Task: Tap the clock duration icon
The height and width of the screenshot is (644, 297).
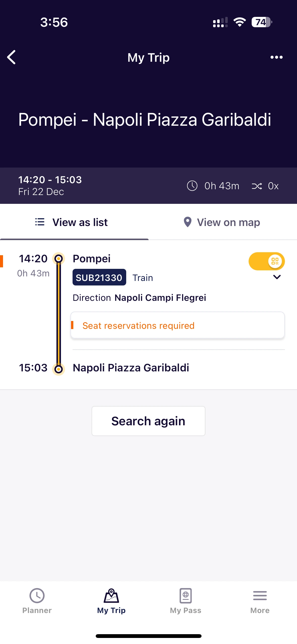Action: click(x=192, y=186)
